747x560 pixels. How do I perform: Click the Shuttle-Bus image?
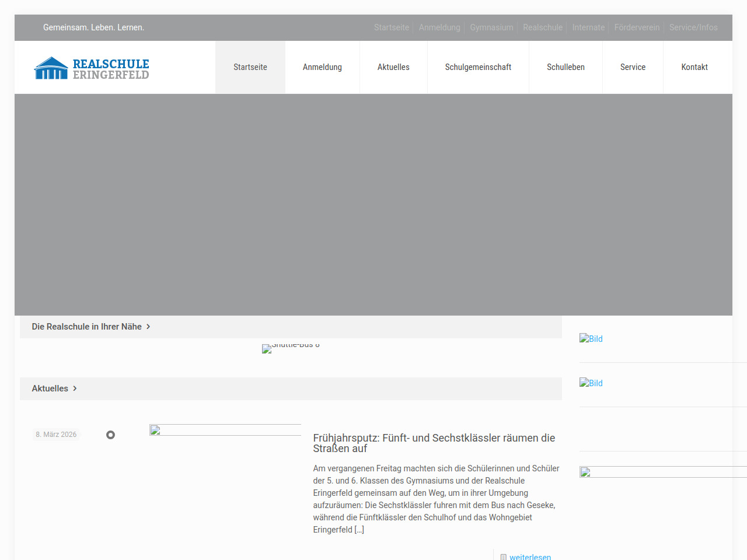click(x=291, y=348)
